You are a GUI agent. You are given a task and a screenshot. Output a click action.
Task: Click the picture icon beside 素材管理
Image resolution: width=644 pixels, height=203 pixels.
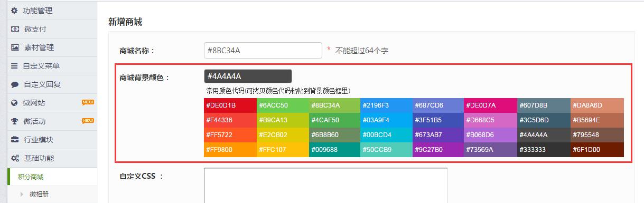[x=15, y=47]
